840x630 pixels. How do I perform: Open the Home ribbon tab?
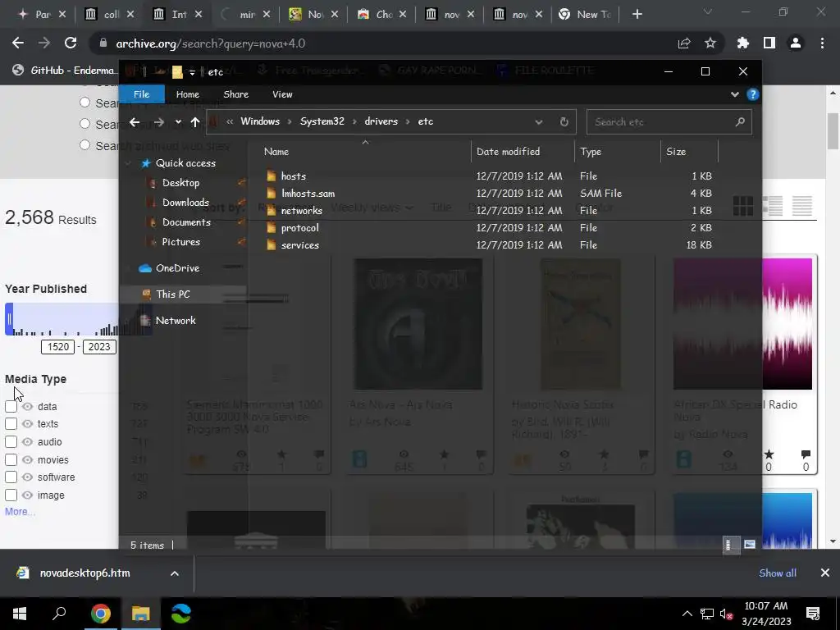click(x=188, y=94)
